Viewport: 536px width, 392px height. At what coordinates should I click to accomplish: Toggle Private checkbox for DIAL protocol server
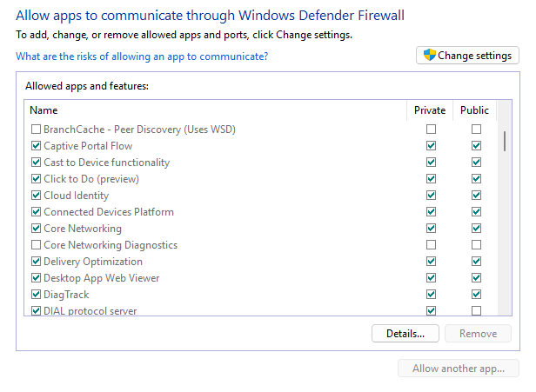pos(431,311)
